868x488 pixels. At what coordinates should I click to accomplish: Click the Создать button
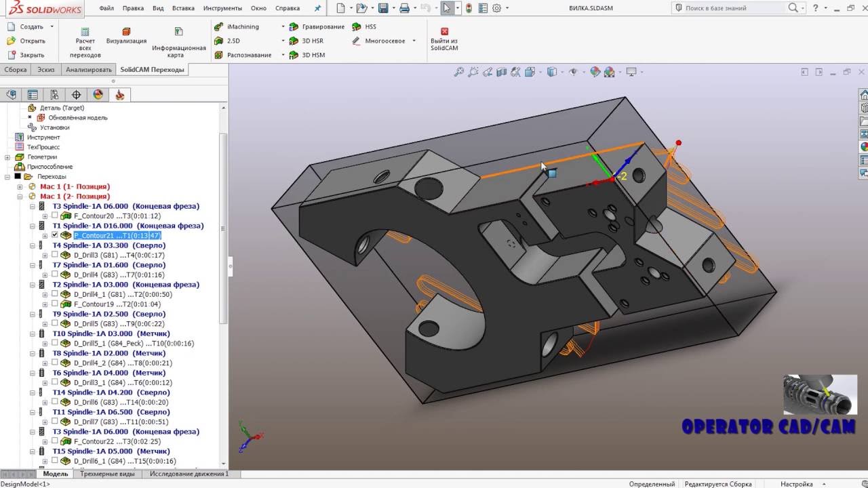[32, 26]
